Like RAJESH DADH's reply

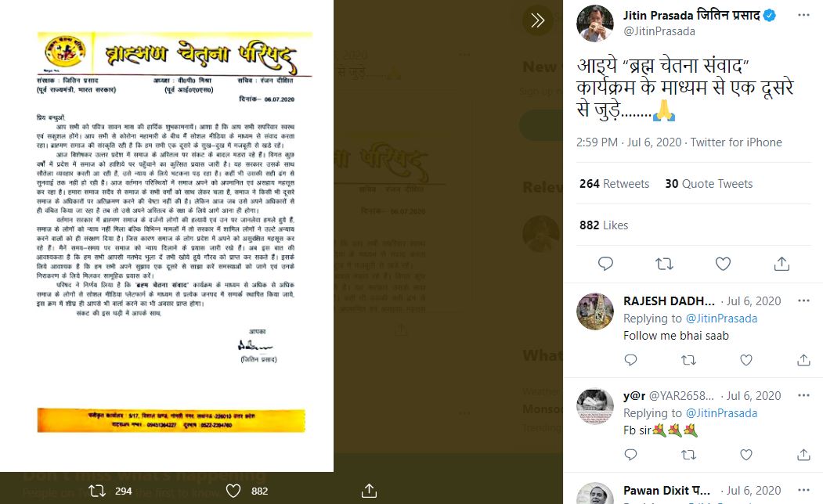click(745, 360)
